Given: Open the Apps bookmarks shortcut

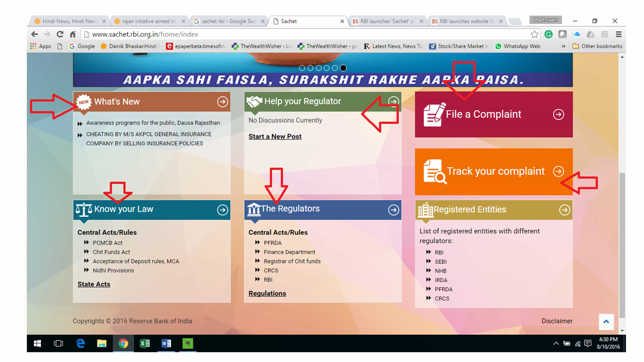Looking at the screenshot, I should [x=41, y=46].
